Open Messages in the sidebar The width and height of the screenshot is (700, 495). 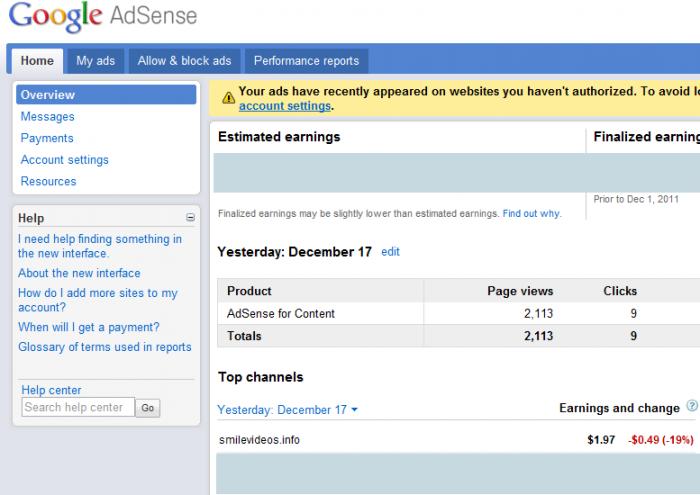(47, 116)
